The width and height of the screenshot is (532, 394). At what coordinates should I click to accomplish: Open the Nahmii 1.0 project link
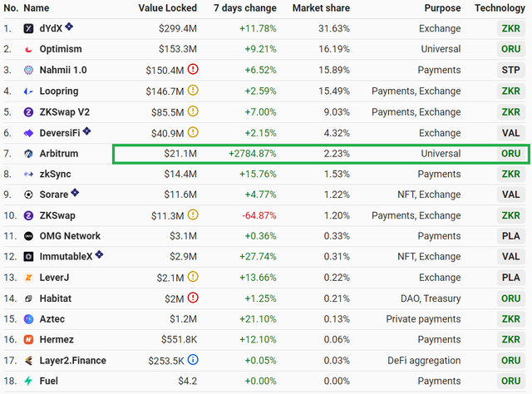coord(63,71)
